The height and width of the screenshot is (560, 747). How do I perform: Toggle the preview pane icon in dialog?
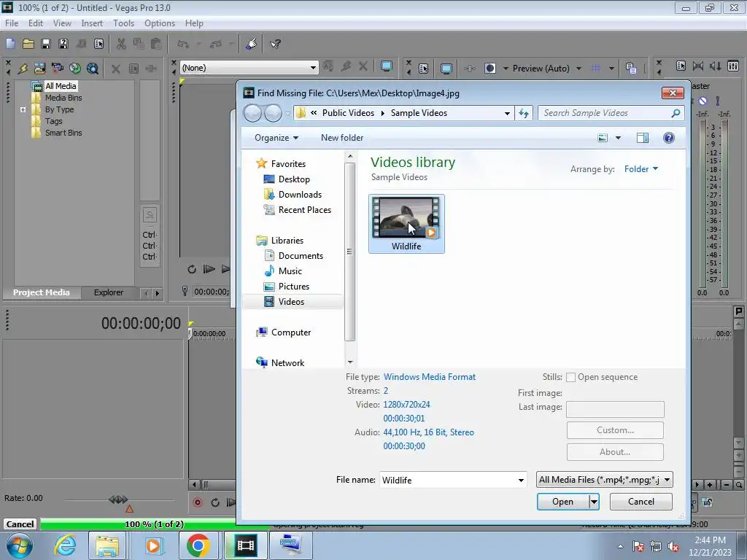point(643,138)
